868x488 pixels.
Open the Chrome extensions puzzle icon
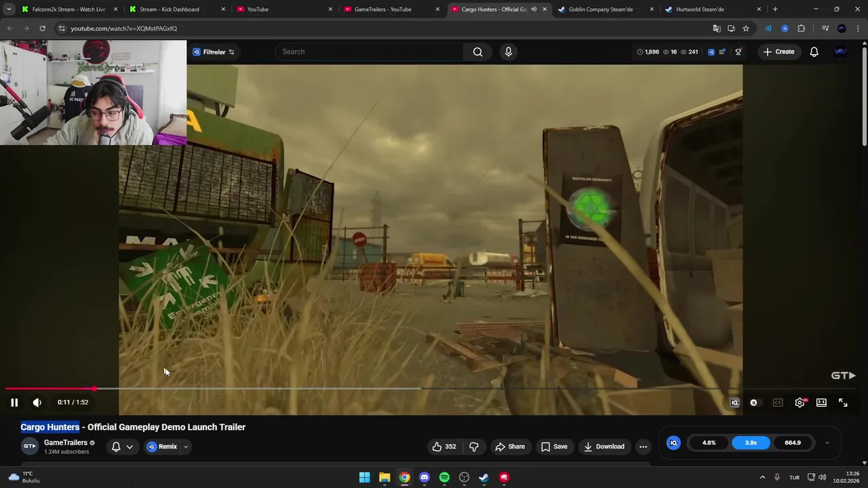(801, 28)
